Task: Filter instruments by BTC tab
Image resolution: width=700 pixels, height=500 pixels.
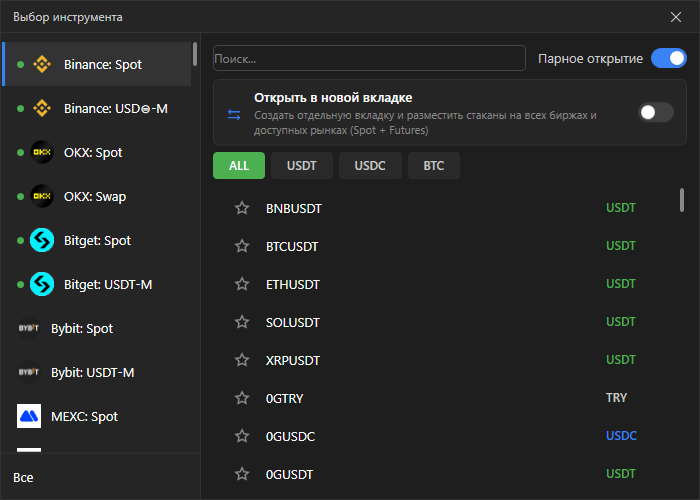Action: pyautogui.click(x=433, y=166)
